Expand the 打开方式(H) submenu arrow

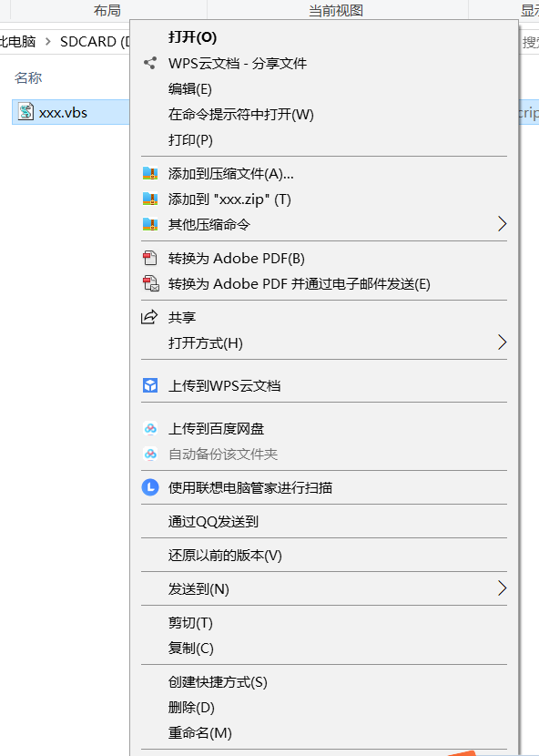point(502,342)
